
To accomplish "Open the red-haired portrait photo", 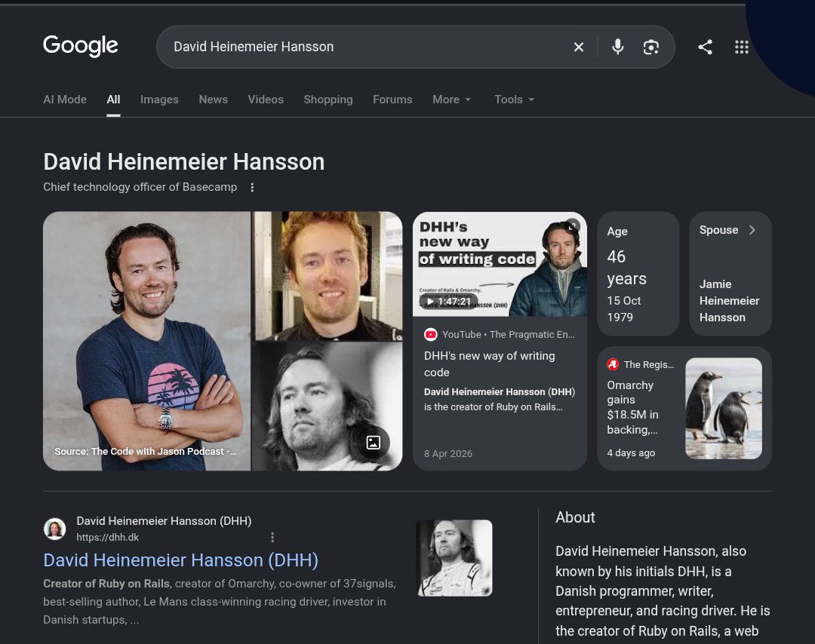I will point(328,276).
